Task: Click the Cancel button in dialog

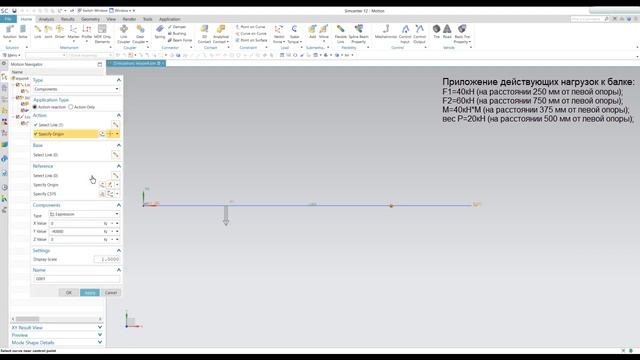Action: (x=111, y=293)
